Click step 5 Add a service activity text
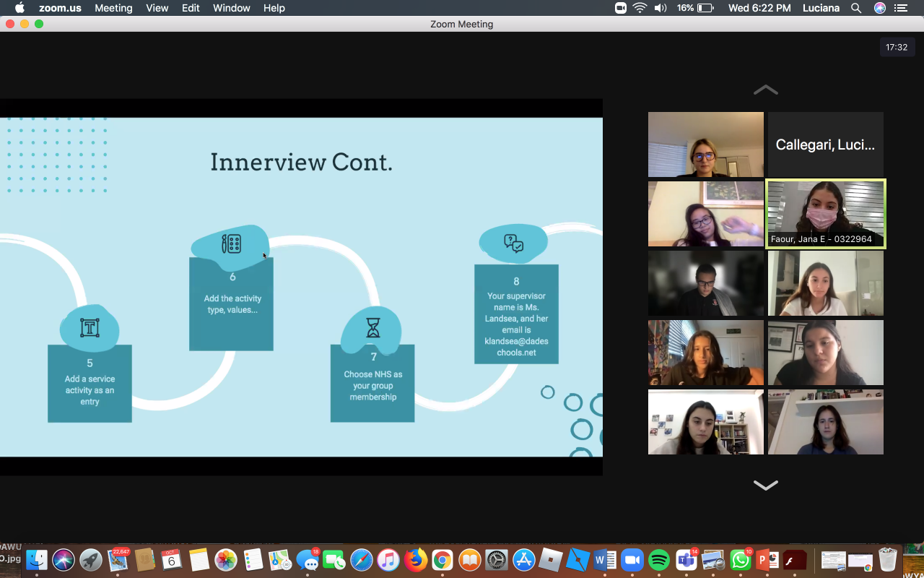This screenshot has height=578, width=924. pos(90,390)
